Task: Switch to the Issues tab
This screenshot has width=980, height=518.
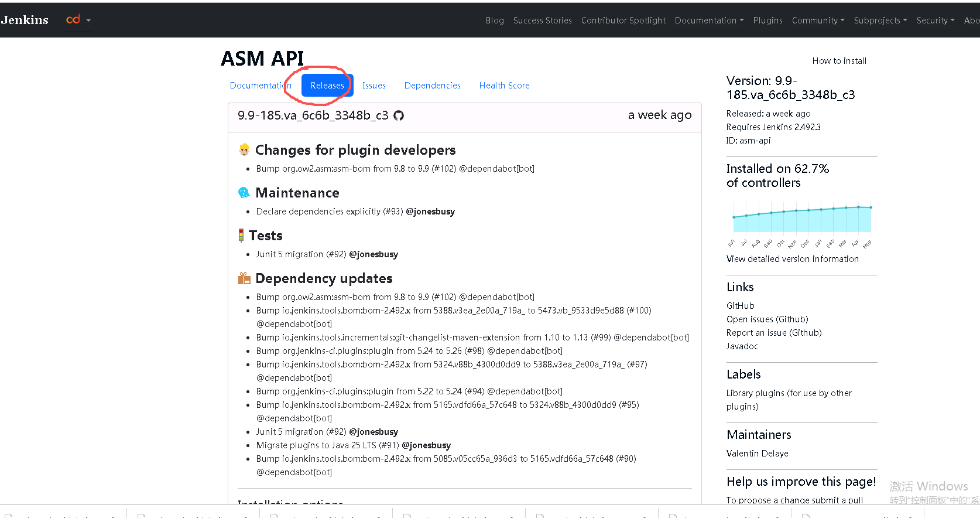Action: [x=374, y=86]
